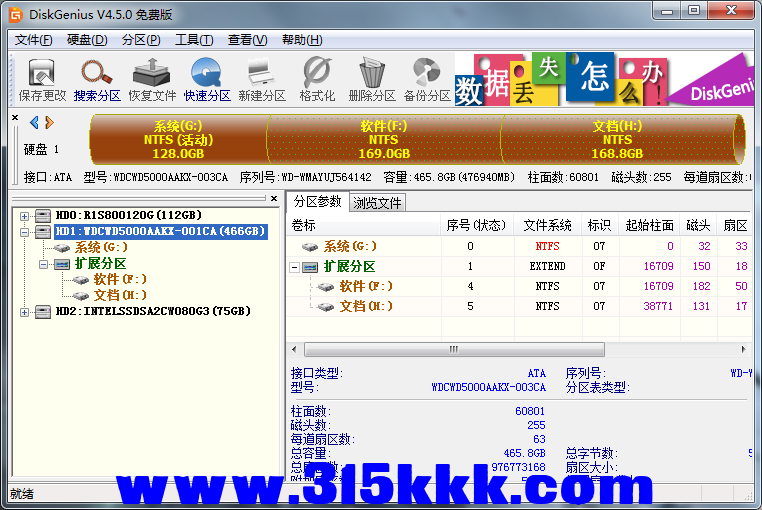Open the 硬盘(D) menu
Viewport: 762px width, 510px height.
(87, 40)
